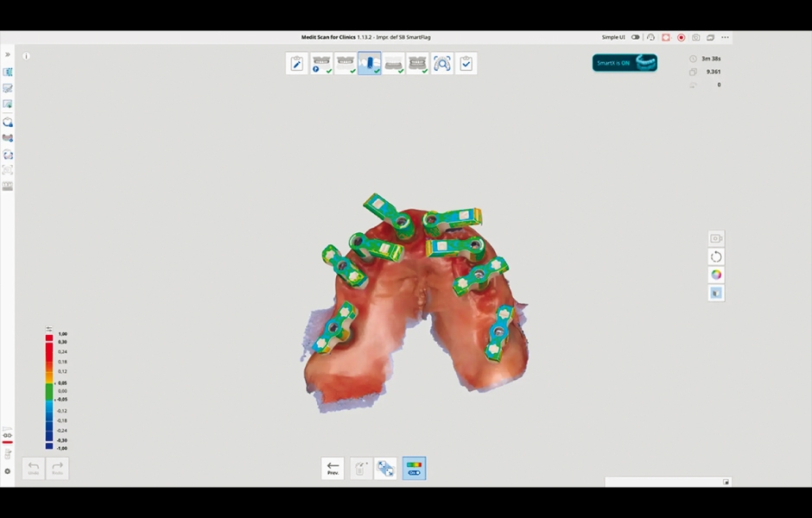Toggle the Simple UI switch
This screenshot has height=518, width=812.
coord(635,37)
